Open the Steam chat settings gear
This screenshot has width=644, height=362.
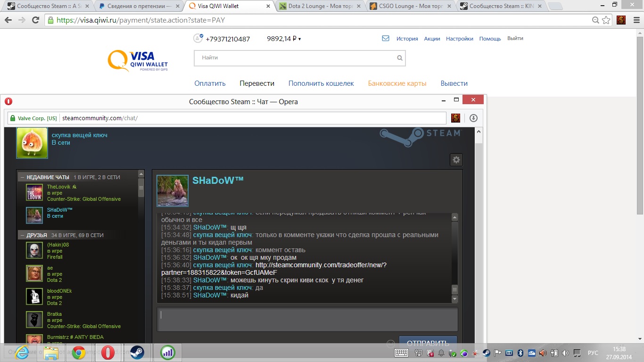click(456, 160)
